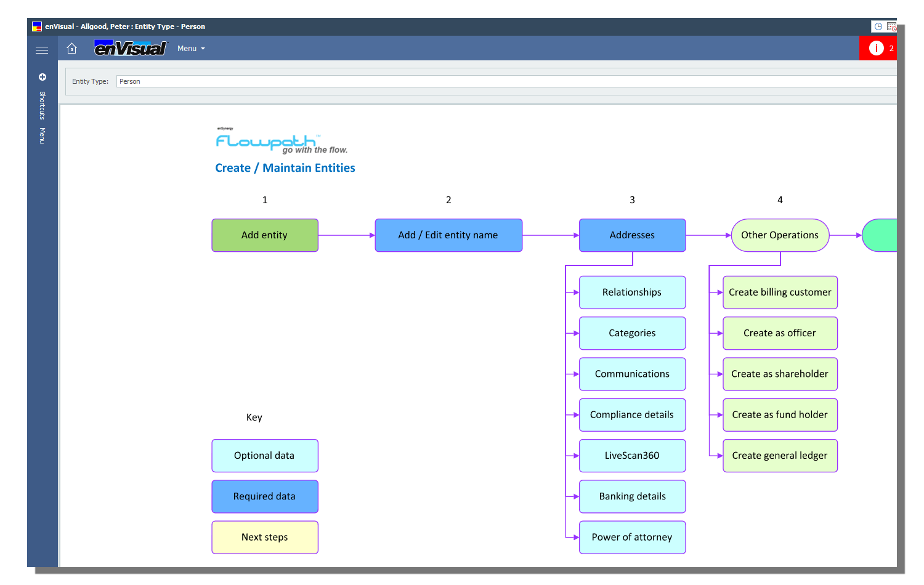Viewport: 924px width, 585px height.
Task: Select the Add entity step
Action: [265, 235]
